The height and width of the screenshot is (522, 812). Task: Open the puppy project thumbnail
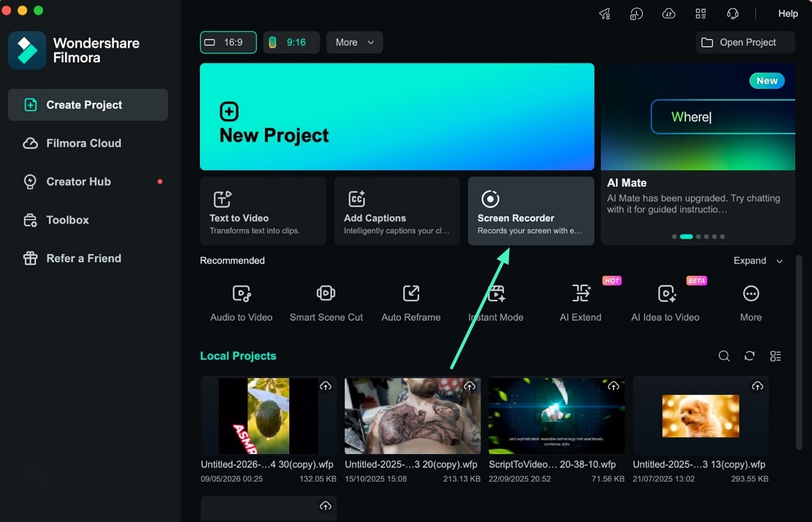pos(700,415)
